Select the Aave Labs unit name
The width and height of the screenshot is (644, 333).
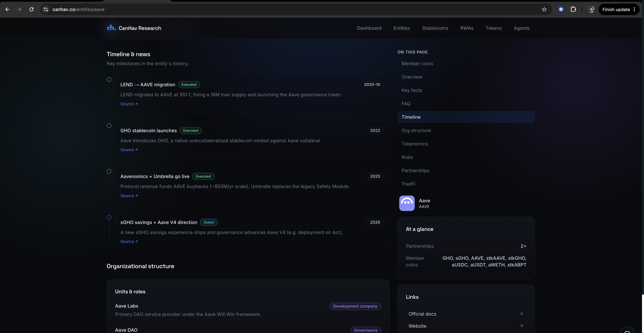(x=126, y=306)
